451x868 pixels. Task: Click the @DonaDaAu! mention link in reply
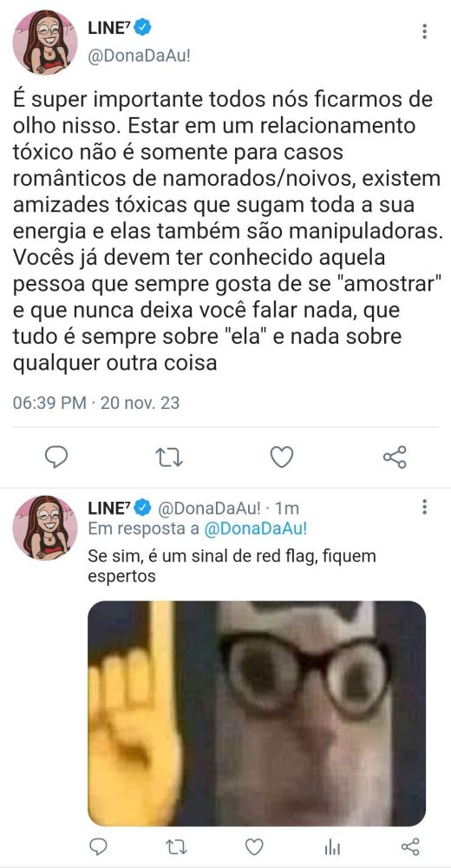(256, 529)
